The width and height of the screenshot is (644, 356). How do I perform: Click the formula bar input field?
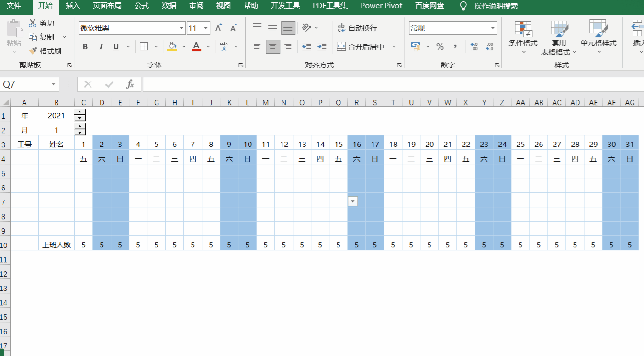(x=393, y=84)
